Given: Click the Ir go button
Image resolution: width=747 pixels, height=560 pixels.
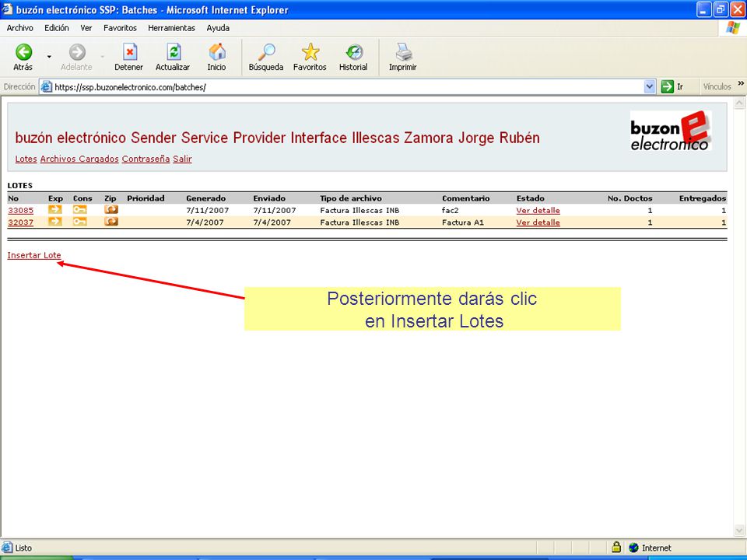Looking at the screenshot, I should click(672, 86).
